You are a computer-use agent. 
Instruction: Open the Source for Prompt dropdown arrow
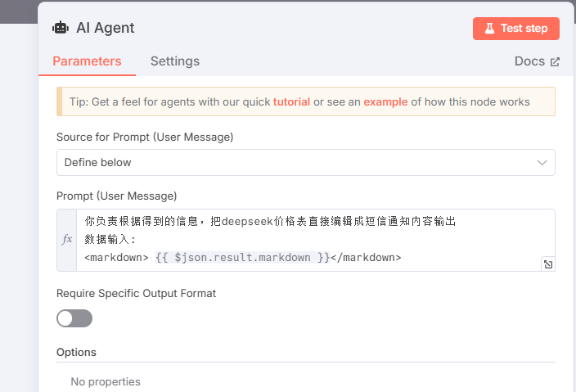(542, 162)
